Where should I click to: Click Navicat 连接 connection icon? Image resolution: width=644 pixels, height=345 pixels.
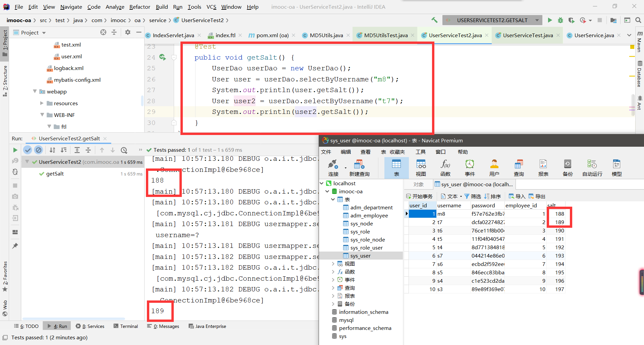click(x=333, y=168)
